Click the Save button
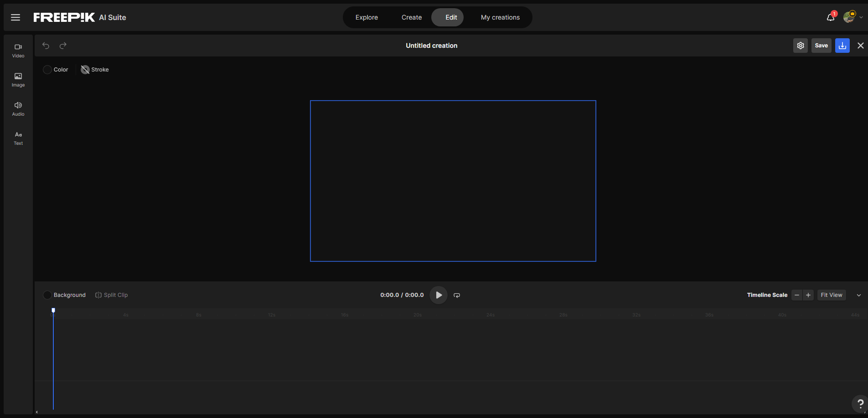868x418 pixels. (x=821, y=46)
